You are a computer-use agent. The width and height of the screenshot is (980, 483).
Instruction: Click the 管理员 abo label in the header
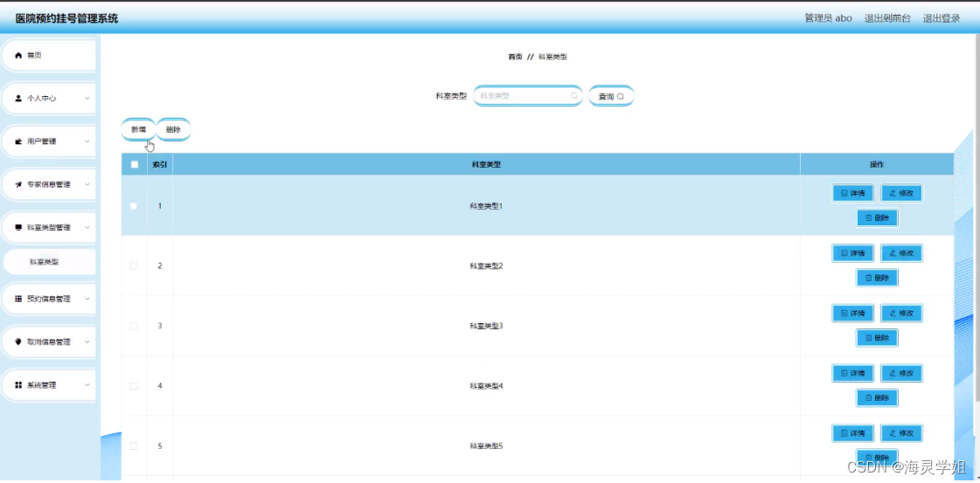coord(828,18)
